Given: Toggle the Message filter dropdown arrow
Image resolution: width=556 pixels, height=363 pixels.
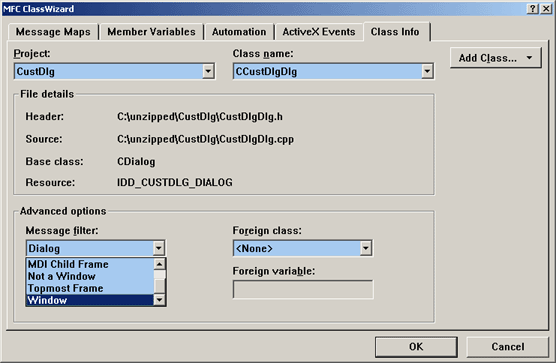Looking at the screenshot, I should 159,248.
